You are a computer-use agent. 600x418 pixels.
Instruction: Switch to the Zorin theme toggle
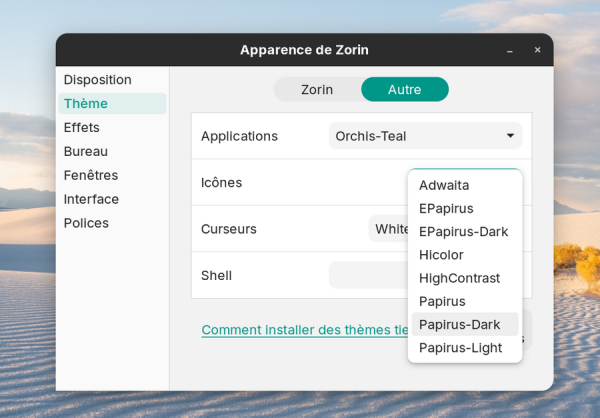coord(317,89)
